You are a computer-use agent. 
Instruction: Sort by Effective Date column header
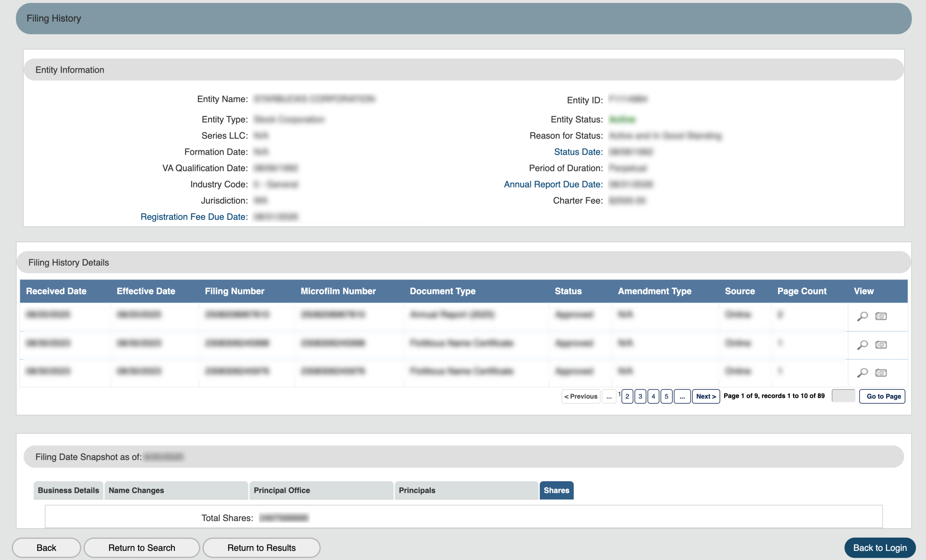click(146, 291)
